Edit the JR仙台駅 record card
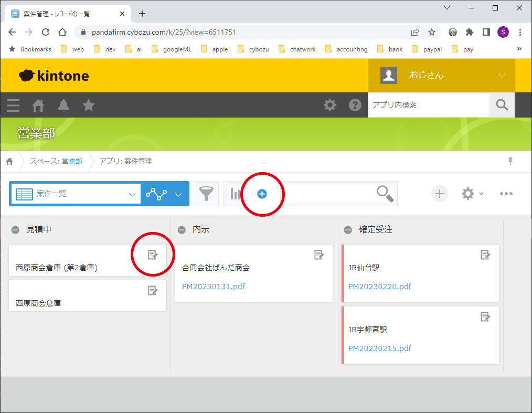The height and width of the screenshot is (413, 532). 485,255
